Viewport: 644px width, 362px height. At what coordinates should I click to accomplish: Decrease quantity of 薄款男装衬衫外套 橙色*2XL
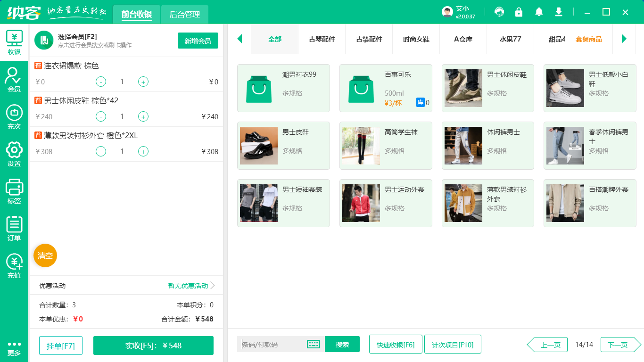click(101, 151)
